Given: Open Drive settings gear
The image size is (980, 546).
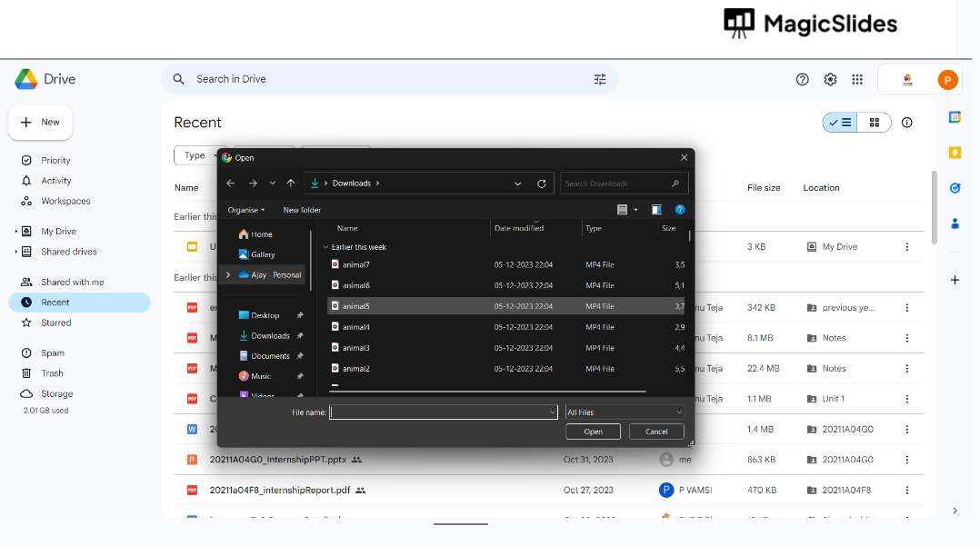Looking at the screenshot, I should [x=830, y=79].
